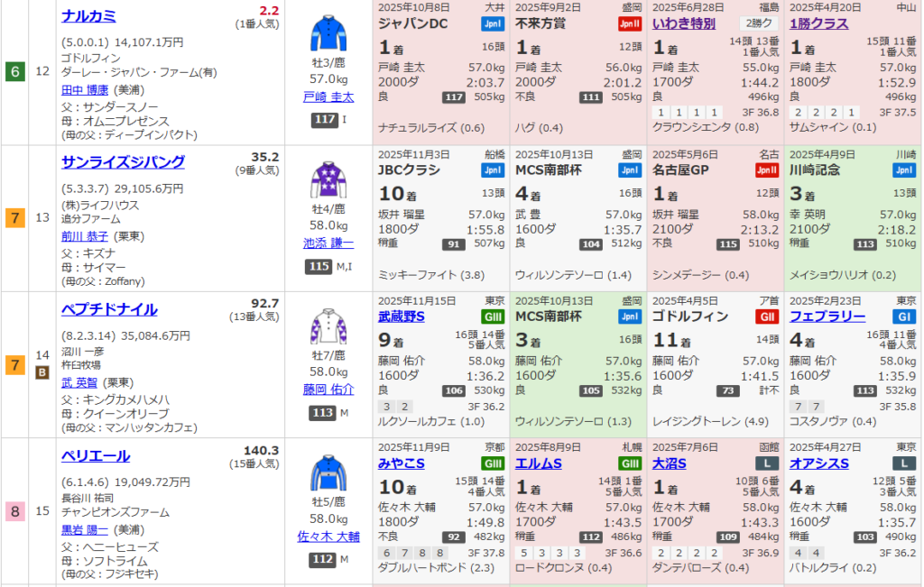This screenshot has width=924, height=587.
Task: Click the purple star-patterned silks for サンライズジパング
Action: (328, 179)
